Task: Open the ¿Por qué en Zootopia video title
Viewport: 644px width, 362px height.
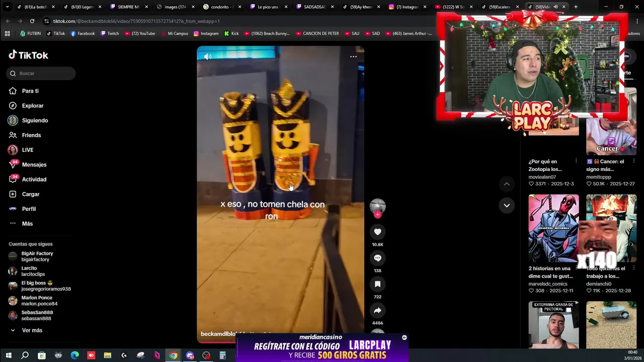Action: point(545,165)
